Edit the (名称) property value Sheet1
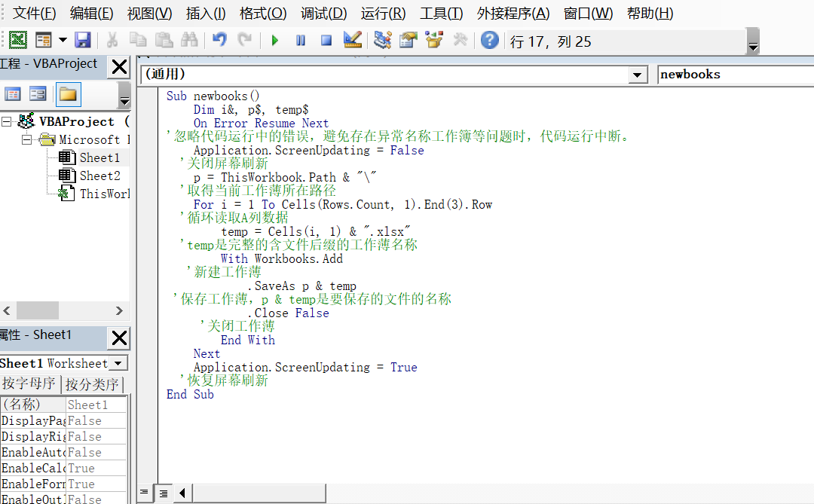814x504 pixels. tap(96, 405)
